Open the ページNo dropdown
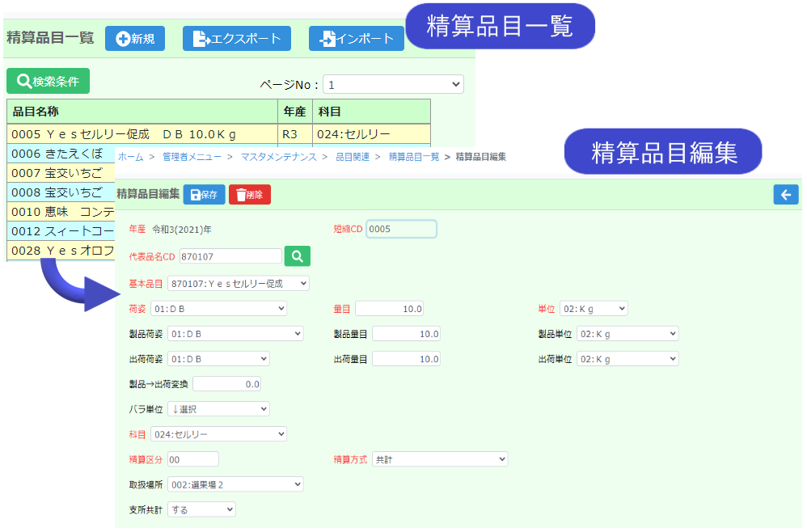Viewport: 807px width, 532px height. (393, 84)
